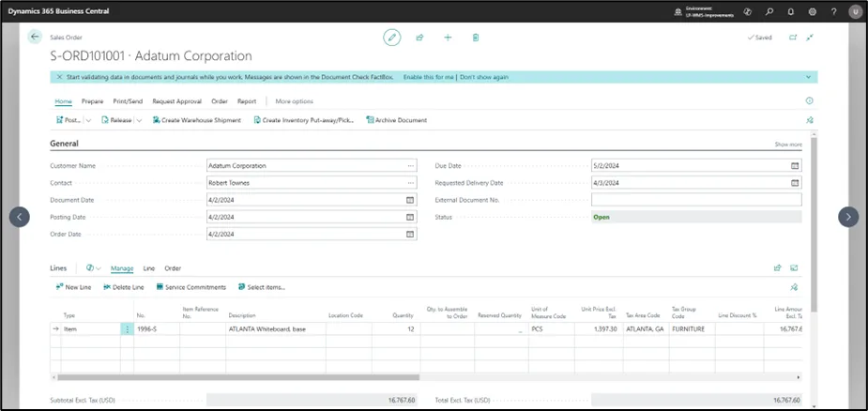Open calendar for Due Date
868x411 pixels.
pos(795,165)
